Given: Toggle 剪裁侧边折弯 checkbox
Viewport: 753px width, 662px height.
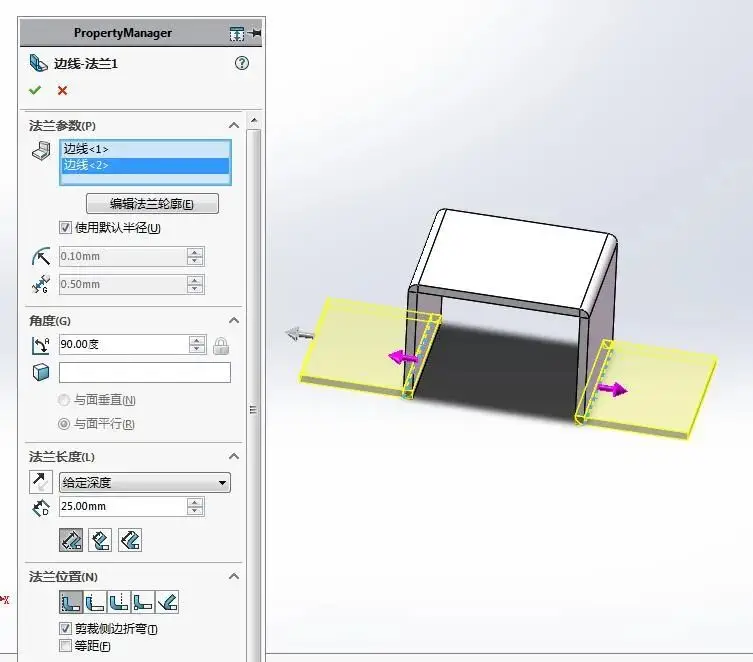Looking at the screenshot, I should coord(65,628).
